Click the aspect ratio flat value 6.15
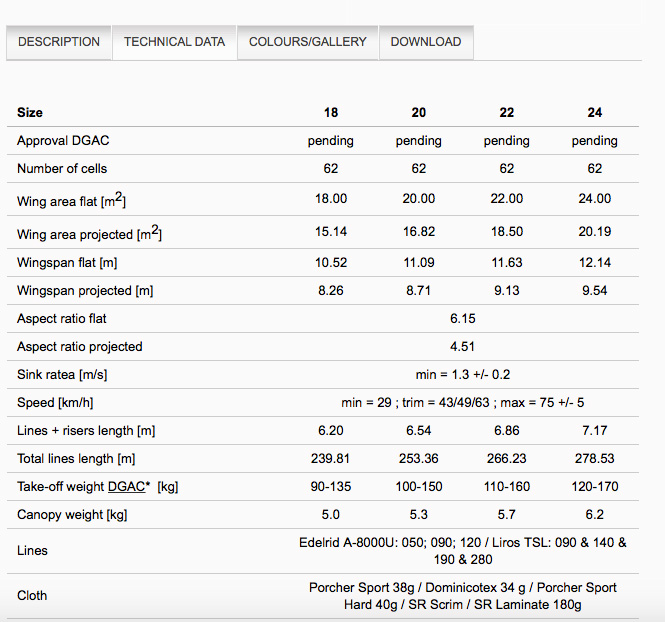Screen dimensions: 665x622 [463, 318]
